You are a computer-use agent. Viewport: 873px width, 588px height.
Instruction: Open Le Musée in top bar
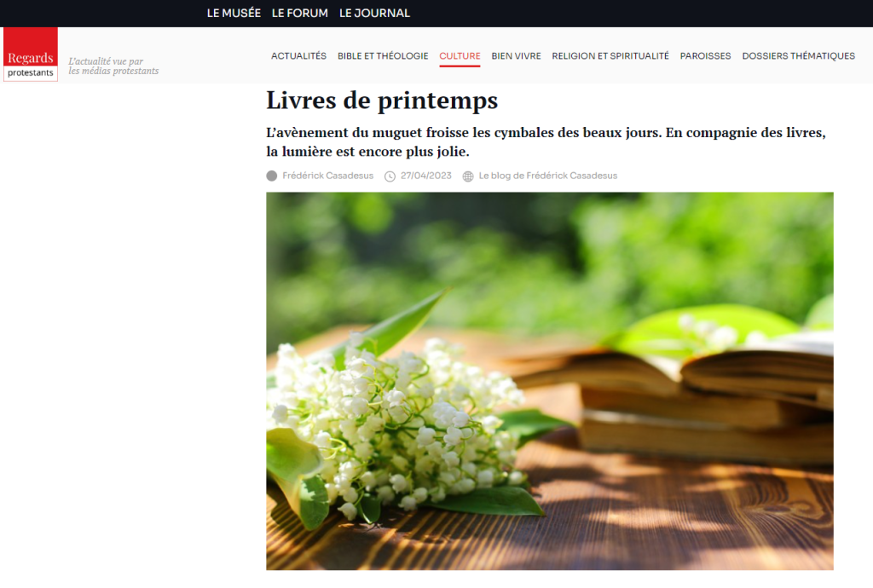tap(234, 13)
